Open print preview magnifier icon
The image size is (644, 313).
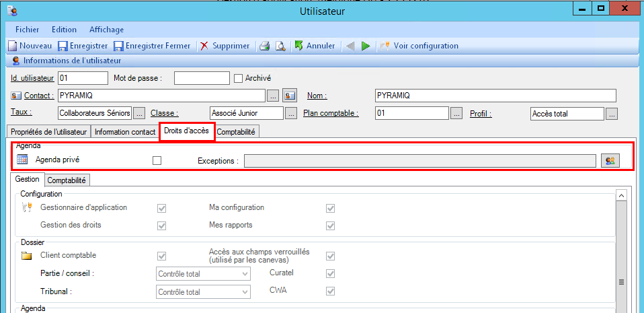[280, 46]
